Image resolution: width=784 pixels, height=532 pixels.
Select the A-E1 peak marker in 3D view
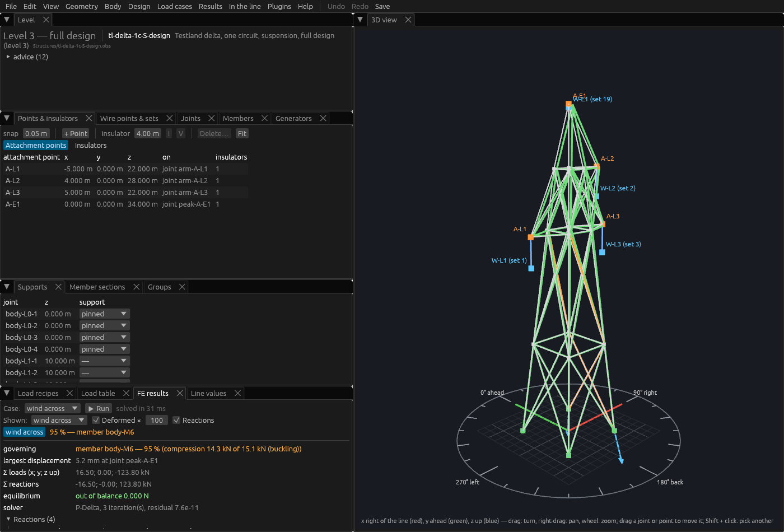tap(568, 104)
